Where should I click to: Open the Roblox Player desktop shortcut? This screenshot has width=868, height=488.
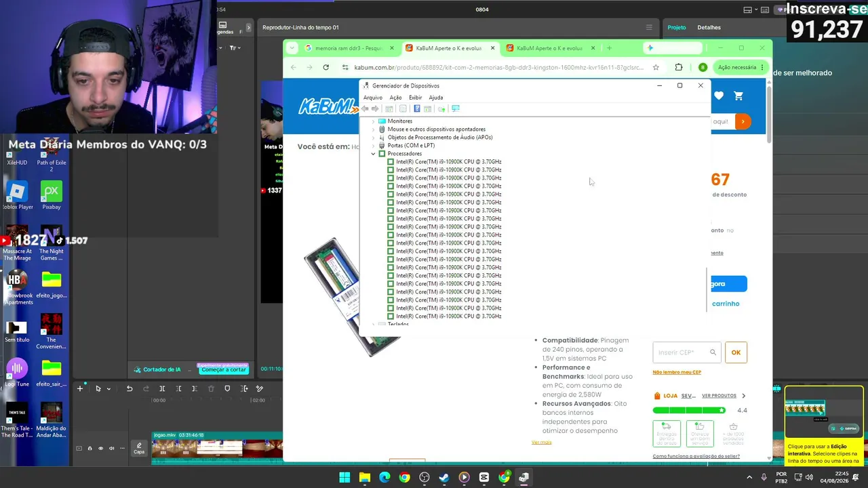(17, 195)
